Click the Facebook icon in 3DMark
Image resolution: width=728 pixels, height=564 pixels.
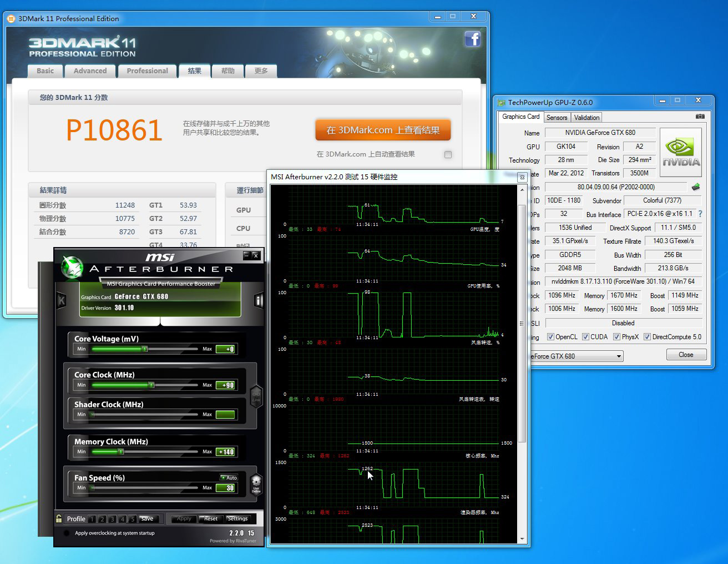[x=472, y=39]
